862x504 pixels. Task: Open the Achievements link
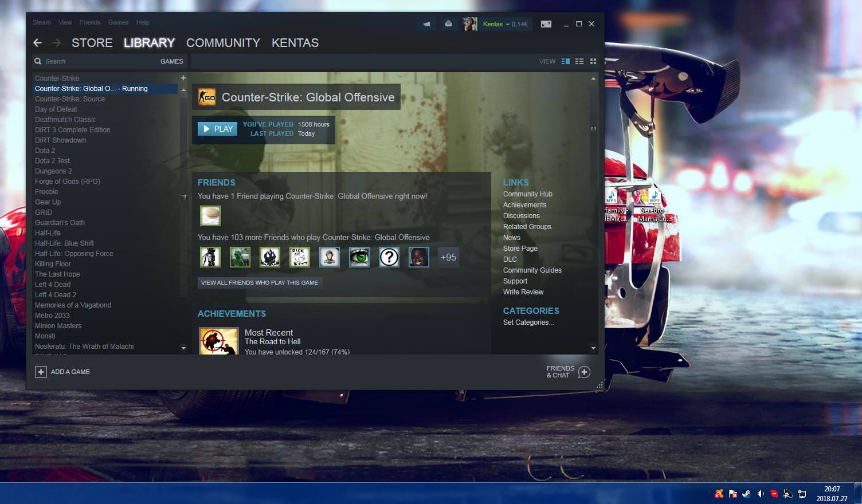tap(524, 205)
